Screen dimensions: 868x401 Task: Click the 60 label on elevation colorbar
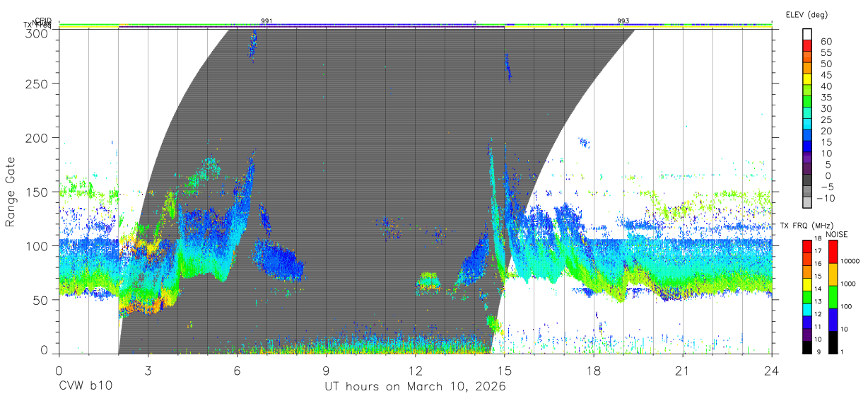(826, 41)
